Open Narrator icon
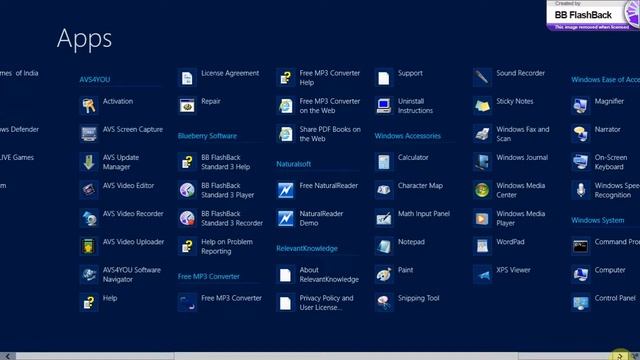640x360 pixels. tap(580, 134)
